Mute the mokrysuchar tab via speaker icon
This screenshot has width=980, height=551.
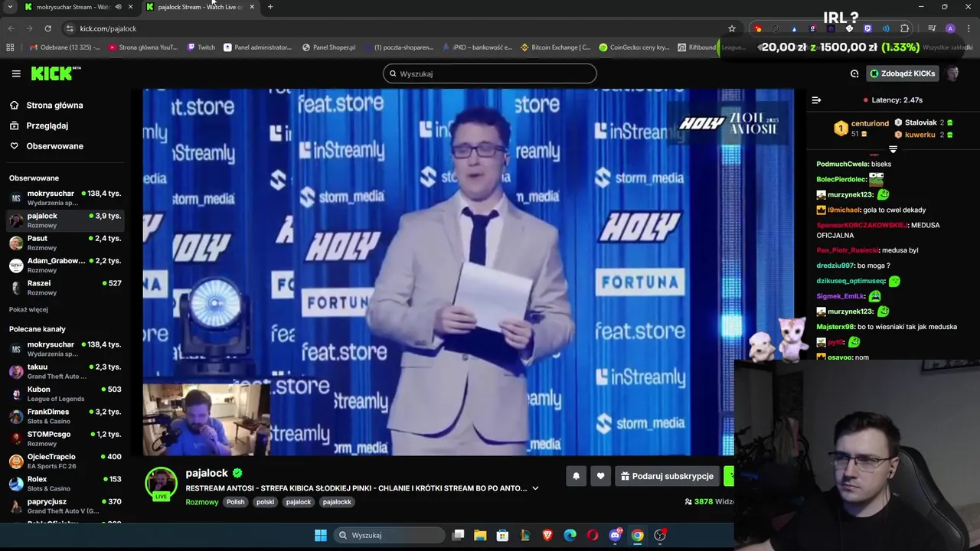point(118,7)
